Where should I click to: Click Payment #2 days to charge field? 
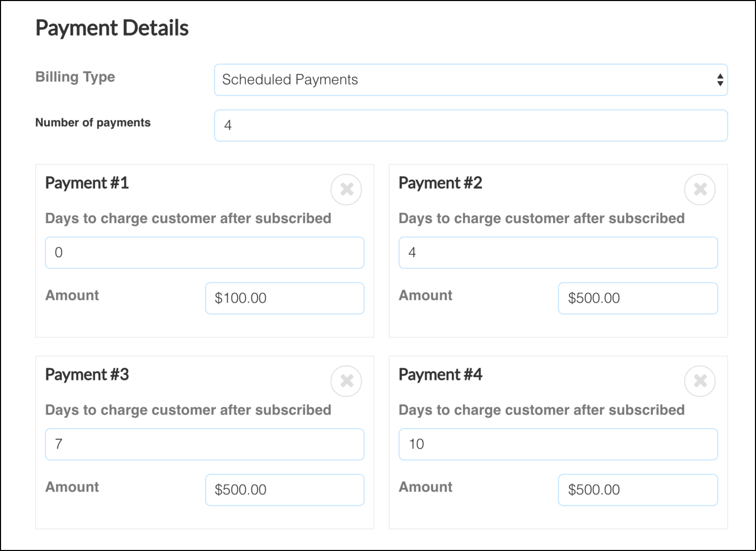click(x=558, y=253)
